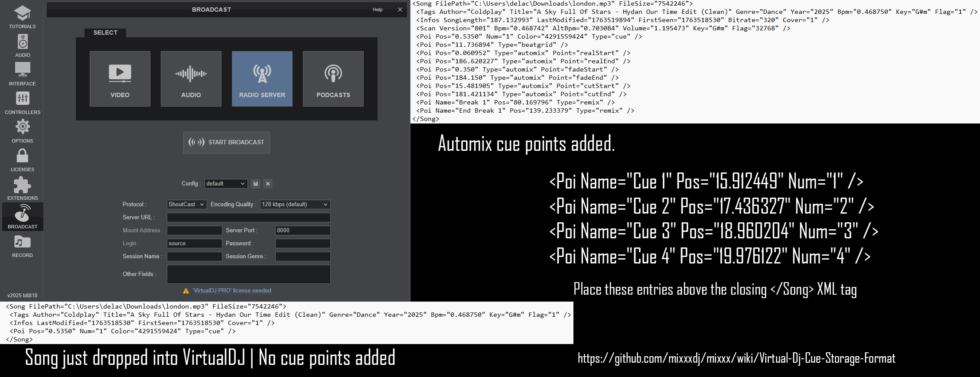This screenshot has width=980, height=377.
Task: Select the Podcasts broadcast option
Action: [333, 79]
